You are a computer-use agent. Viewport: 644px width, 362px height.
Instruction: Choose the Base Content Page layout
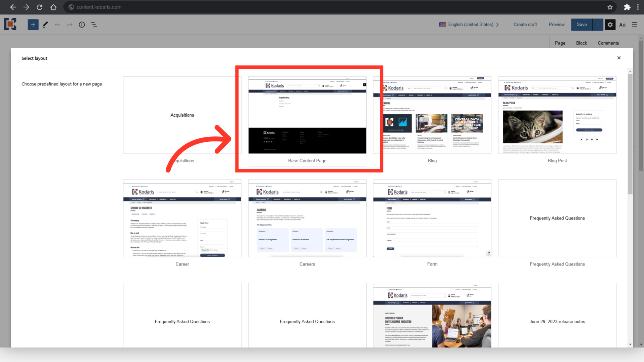pos(307,116)
